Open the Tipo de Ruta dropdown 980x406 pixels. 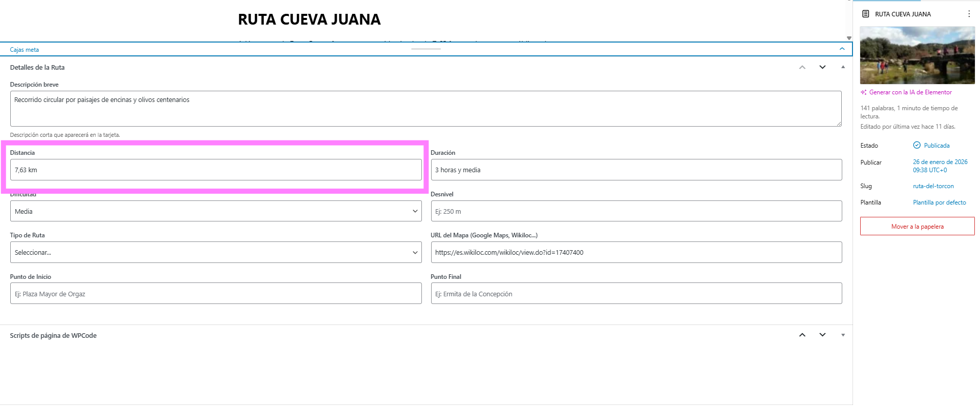pyautogui.click(x=216, y=252)
